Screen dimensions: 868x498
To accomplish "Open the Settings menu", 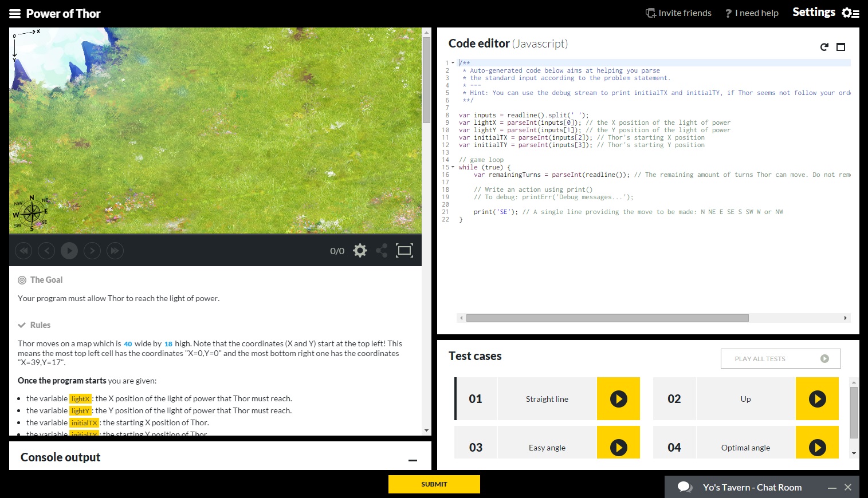I will tap(826, 13).
